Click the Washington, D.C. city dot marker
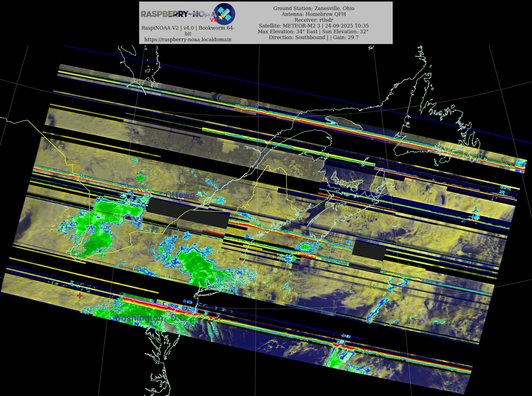The height and width of the screenshot is (396, 532). pyautogui.click(x=151, y=324)
